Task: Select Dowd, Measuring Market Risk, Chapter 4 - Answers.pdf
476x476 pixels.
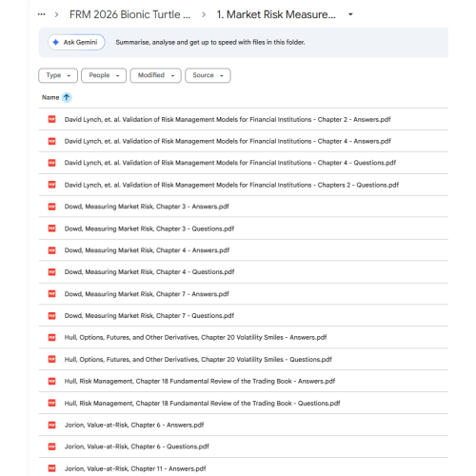Action: (147, 250)
